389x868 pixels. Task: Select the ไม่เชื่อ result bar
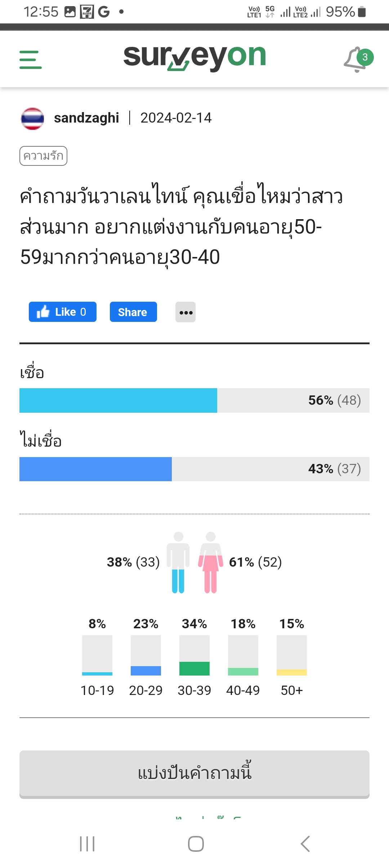(194, 469)
